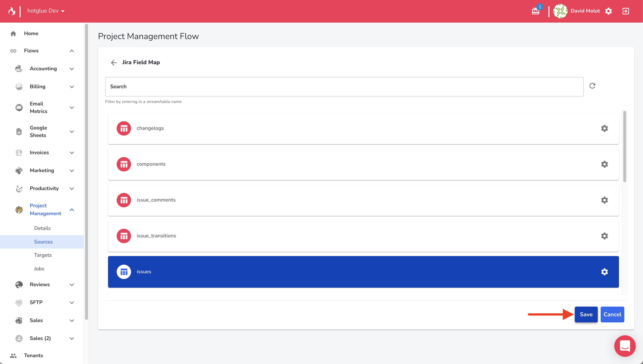Click the gear icon for changelogs stream

pos(604,128)
